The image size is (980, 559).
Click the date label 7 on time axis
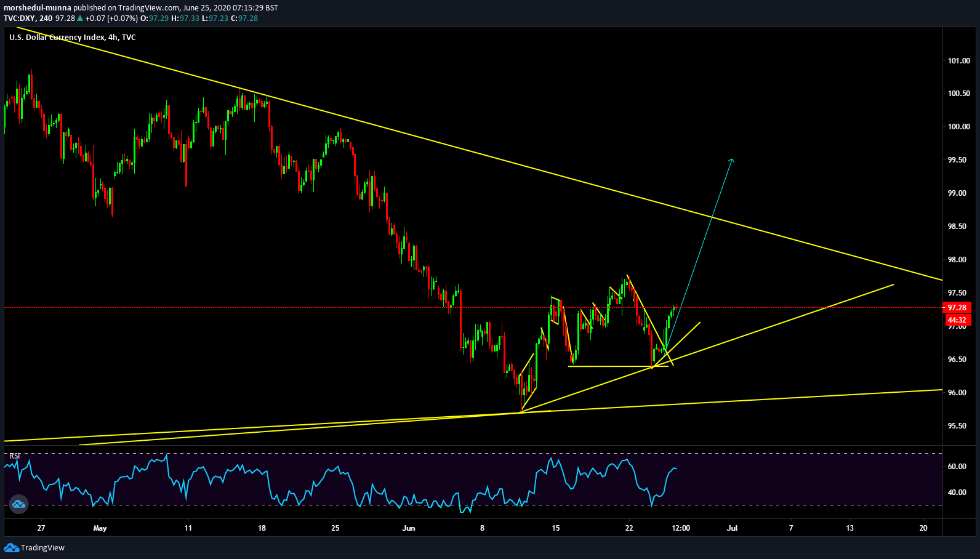coord(791,528)
